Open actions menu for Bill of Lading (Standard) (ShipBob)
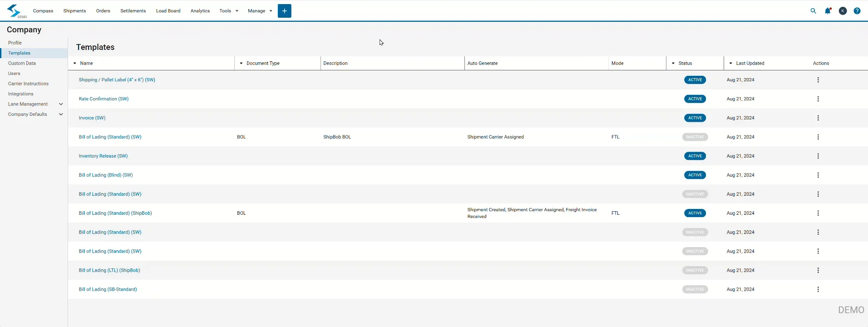Image resolution: width=868 pixels, height=327 pixels. tap(818, 213)
